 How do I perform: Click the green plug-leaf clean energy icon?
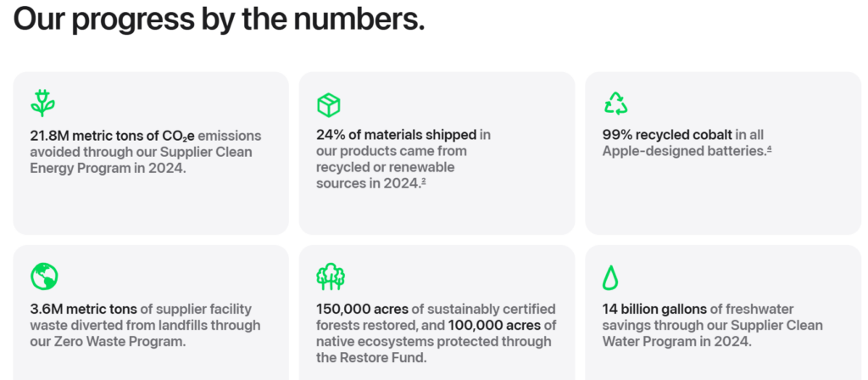[x=42, y=103]
